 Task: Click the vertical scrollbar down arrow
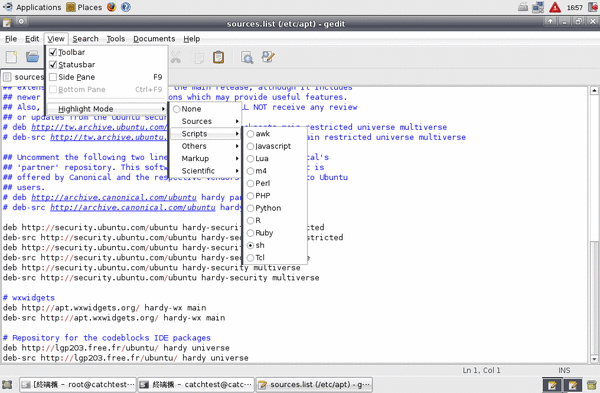click(594, 359)
